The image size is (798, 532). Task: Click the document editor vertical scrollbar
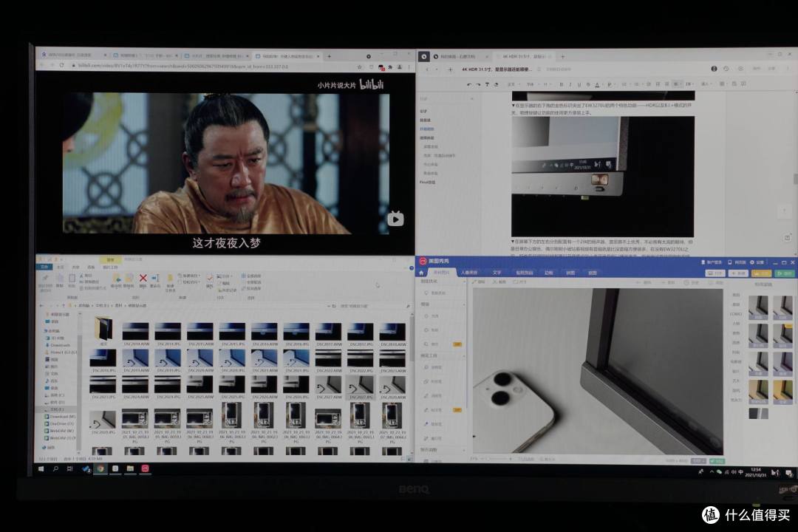795,179
